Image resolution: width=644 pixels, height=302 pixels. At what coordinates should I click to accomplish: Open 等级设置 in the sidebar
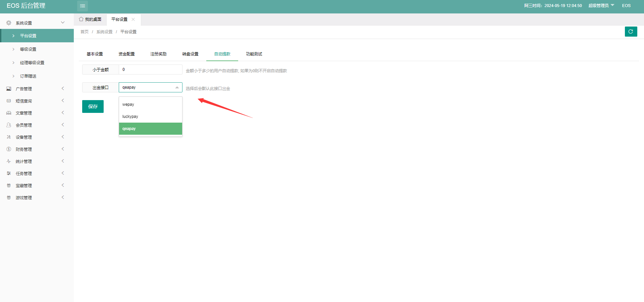pos(37,49)
